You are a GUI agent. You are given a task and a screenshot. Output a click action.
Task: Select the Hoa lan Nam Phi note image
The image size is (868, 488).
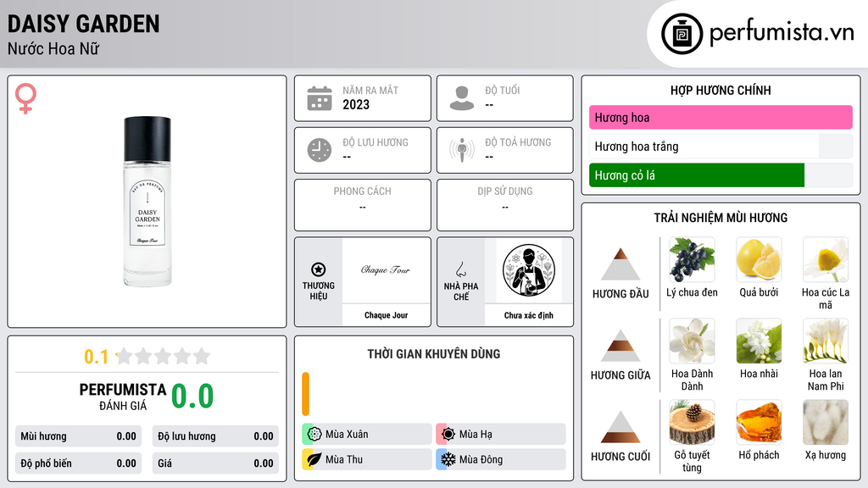click(x=826, y=341)
